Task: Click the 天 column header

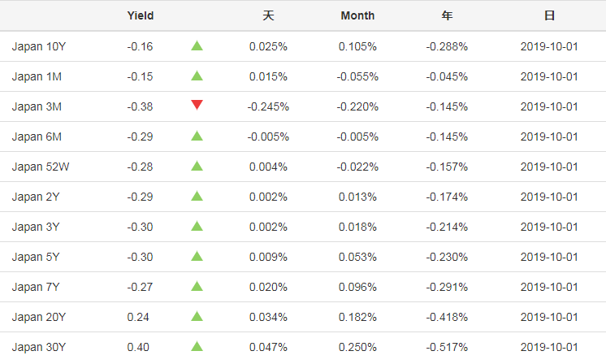Action: [268, 15]
